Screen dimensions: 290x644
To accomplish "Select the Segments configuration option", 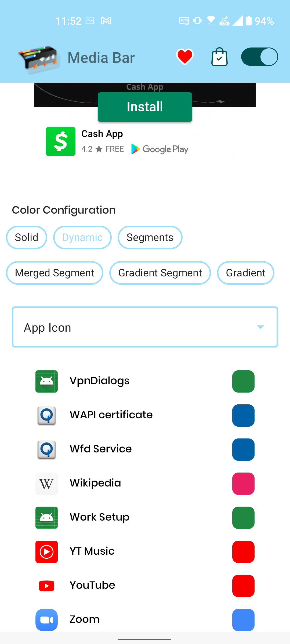I will [x=150, y=237].
